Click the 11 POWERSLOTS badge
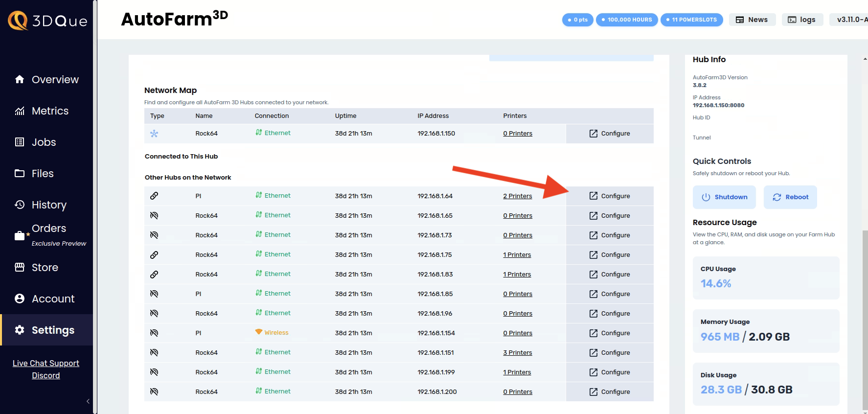 [x=691, y=20]
